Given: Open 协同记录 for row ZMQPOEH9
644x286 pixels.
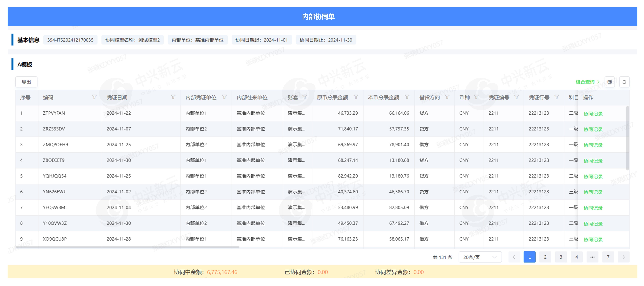Looking at the screenshot, I should coord(593,145).
